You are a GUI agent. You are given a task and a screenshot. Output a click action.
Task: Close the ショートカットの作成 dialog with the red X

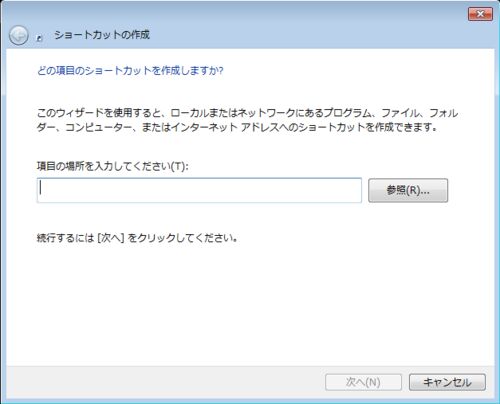[x=480, y=14]
